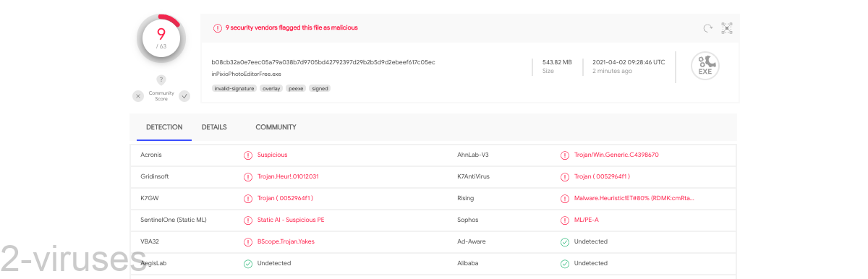Screen dimensions: 868x279
Task: Click the K7AntiVirus warning icon
Action: point(565,176)
